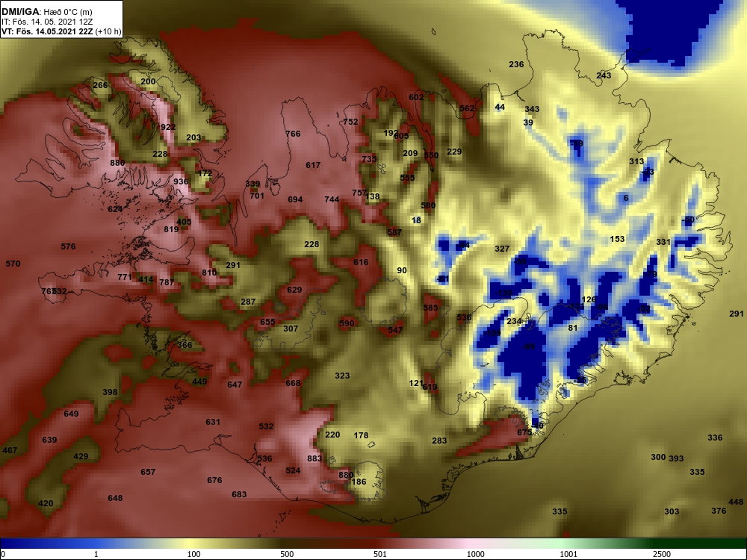Click the map value "576"
Viewport: 747px width, 560px height.
[68, 246]
